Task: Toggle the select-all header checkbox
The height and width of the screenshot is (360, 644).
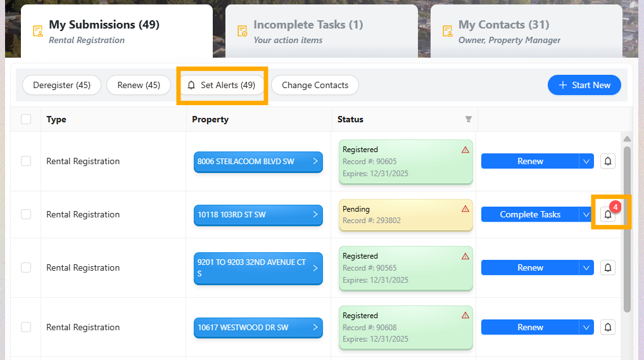Action: coord(26,119)
